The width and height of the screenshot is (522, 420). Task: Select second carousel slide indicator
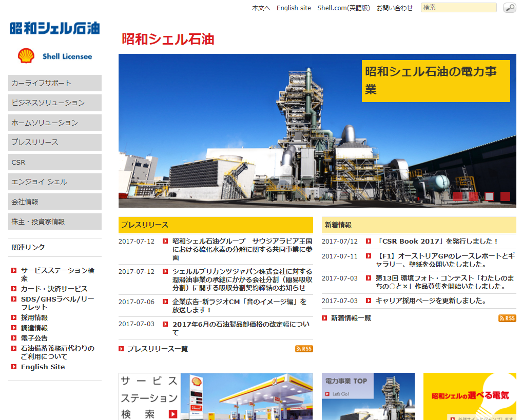(473, 196)
